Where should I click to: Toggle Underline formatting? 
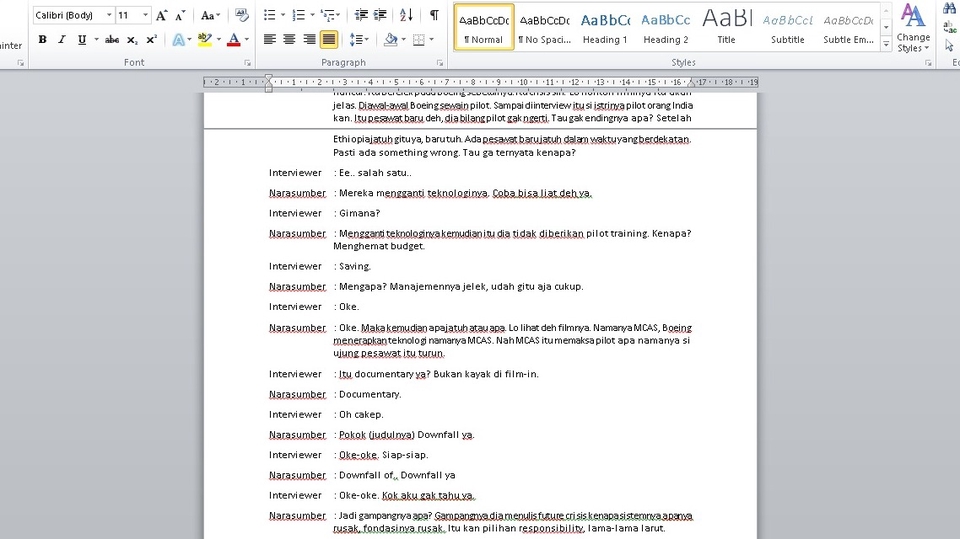[x=81, y=40]
